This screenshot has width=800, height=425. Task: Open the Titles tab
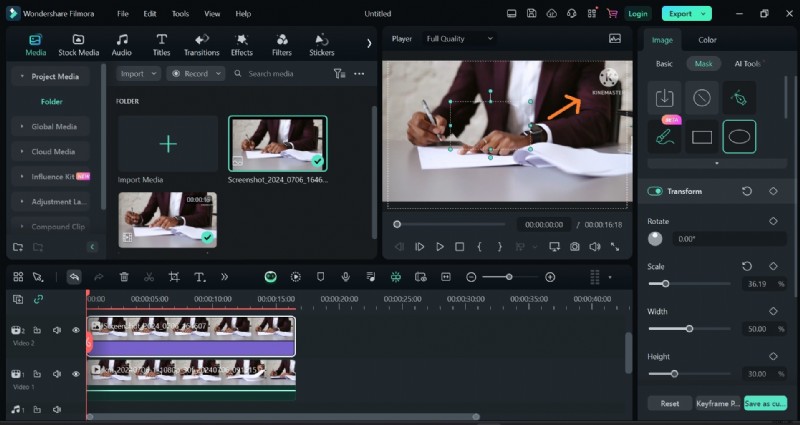coord(161,45)
